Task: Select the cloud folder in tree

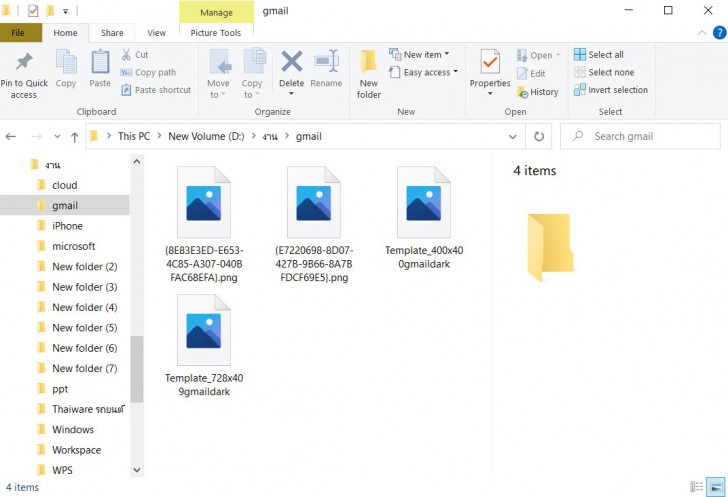Action: point(65,185)
